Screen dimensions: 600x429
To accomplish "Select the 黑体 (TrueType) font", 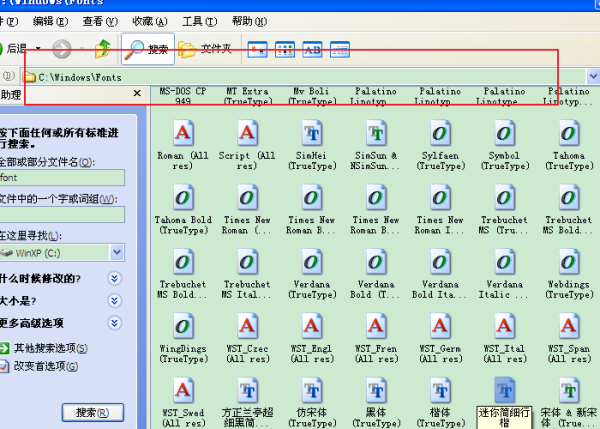I will point(376,403).
